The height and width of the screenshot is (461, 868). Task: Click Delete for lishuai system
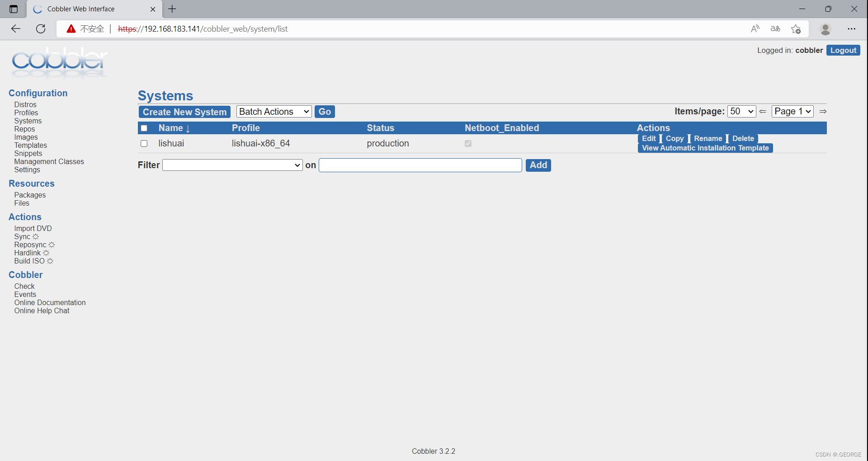coord(743,138)
